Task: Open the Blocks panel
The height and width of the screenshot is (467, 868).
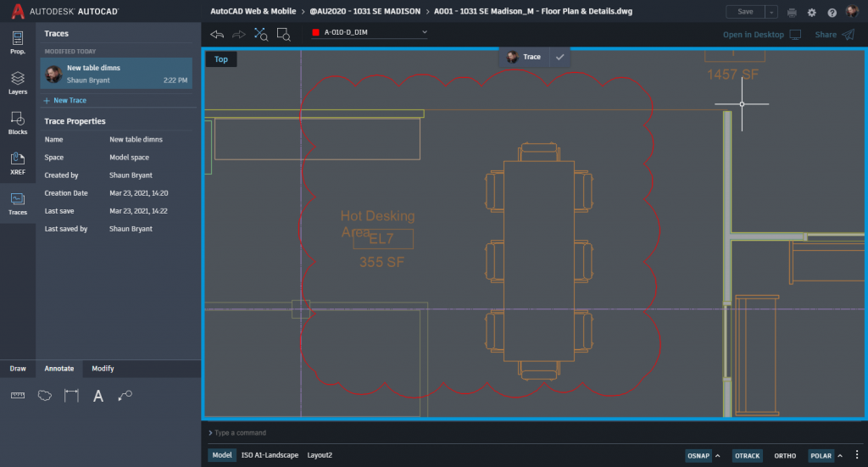Action: click(x=18, y=123)
